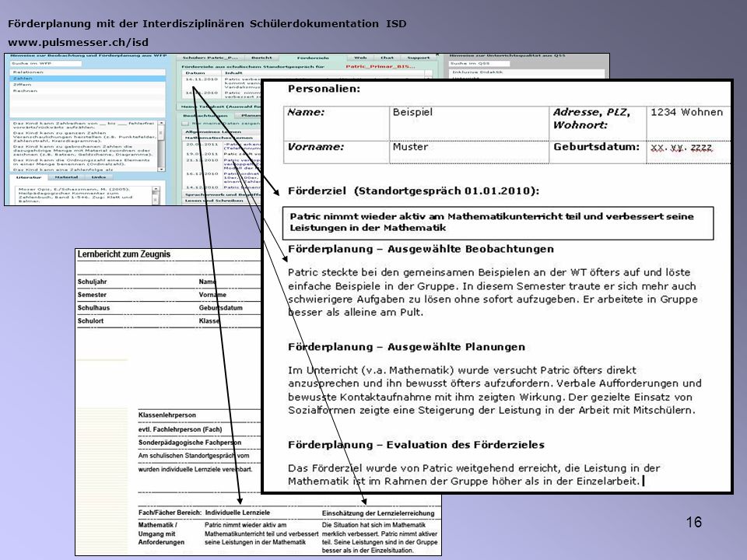Click the Mathematik / Umgang mit Anforderungen cell
The image size is (747, 560).
pyautogui.click(x=162, y=534)
